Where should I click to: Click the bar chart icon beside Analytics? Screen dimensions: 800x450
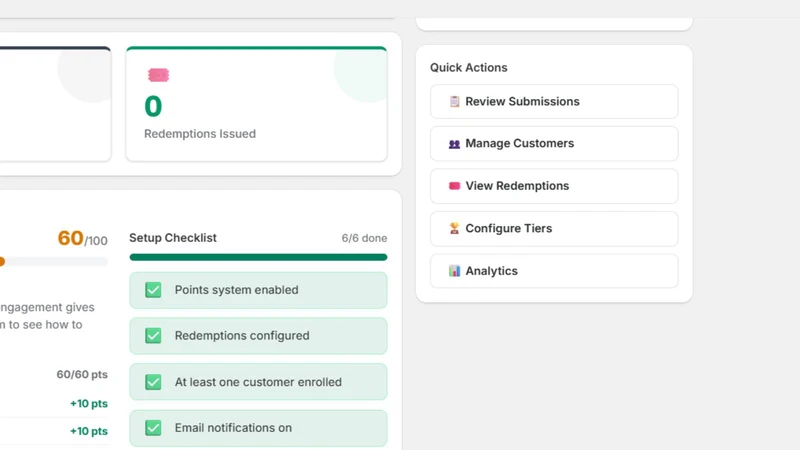click(454, 271)
